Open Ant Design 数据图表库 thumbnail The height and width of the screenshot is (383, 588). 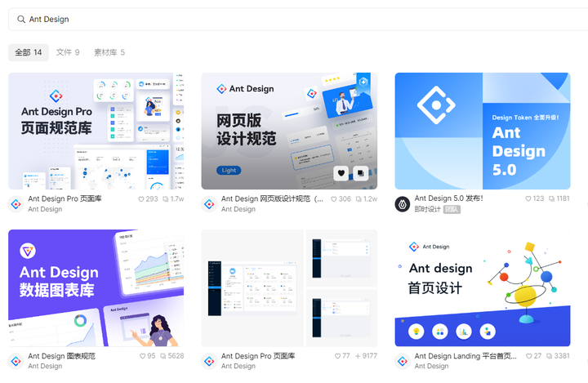(x=96, y=288)
